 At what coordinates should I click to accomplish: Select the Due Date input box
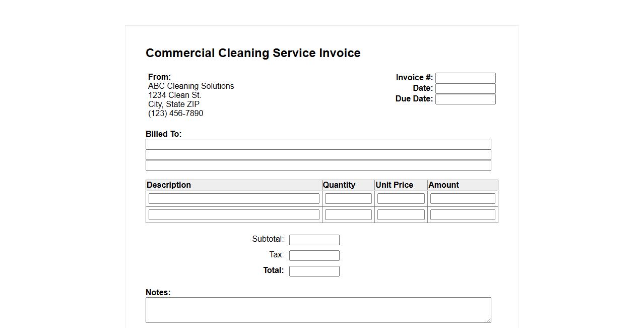click(x=465, y=99)
